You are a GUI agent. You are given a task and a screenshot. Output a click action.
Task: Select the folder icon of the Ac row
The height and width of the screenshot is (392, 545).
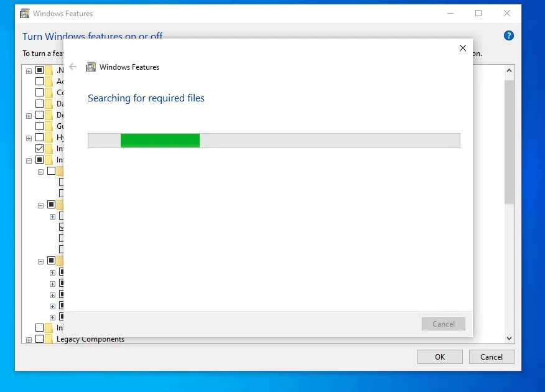coord(49,82)
